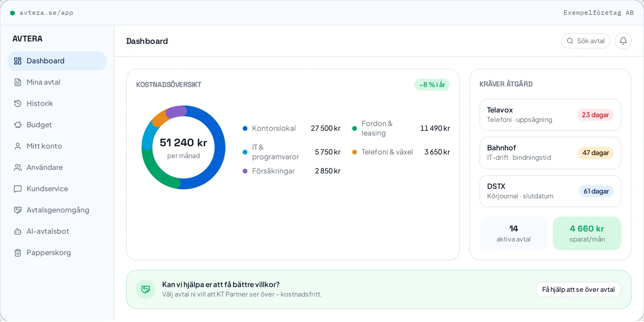Click the 'Försäkringar' legend label

(x=273, y=171)
